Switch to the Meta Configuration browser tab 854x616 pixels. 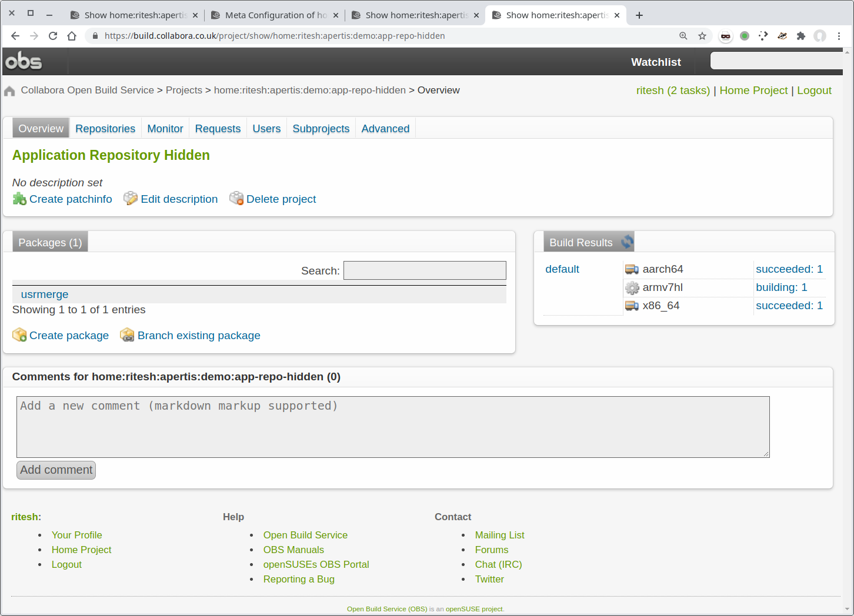point(276,15)
